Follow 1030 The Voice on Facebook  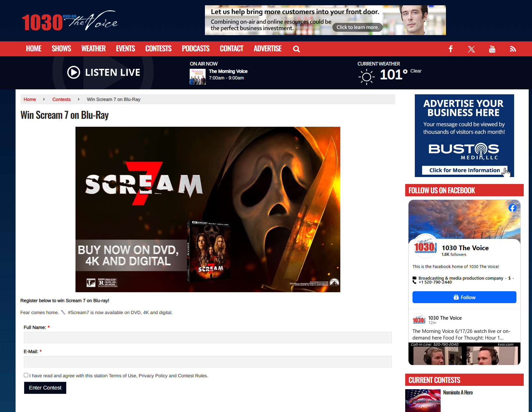464,297
